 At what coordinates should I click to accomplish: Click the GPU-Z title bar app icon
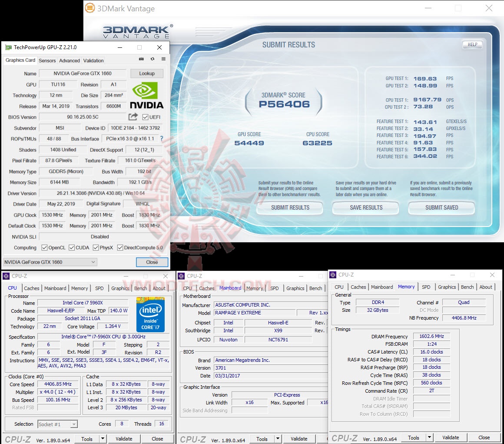8,47
